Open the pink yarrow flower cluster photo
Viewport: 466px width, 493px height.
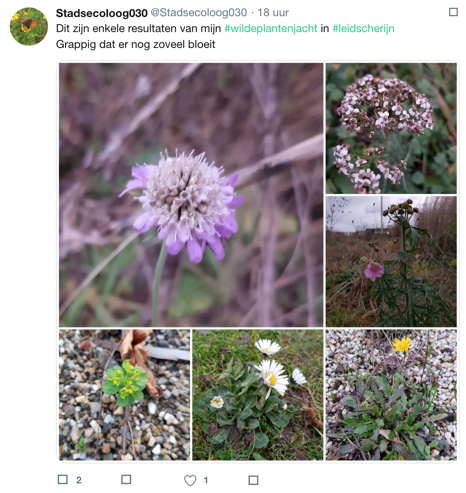(391, 128)
